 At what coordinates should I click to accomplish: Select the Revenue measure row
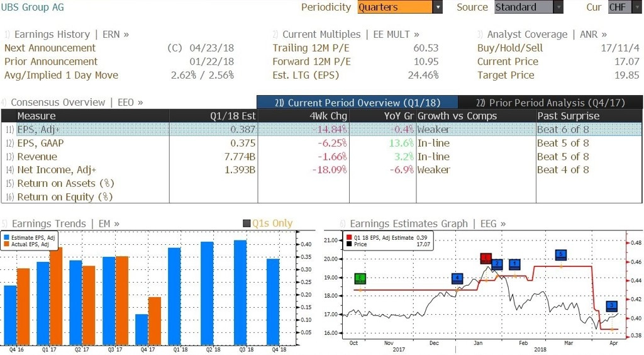pos(321,157)
